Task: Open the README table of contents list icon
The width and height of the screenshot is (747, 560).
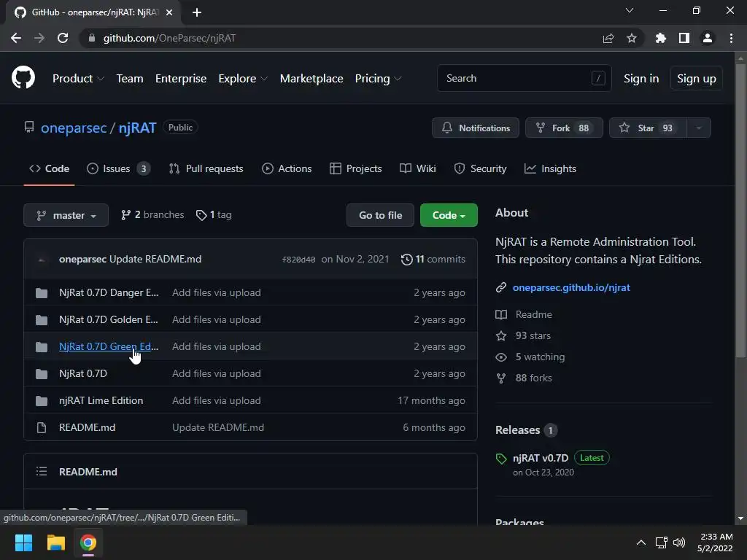Action: 42,472
